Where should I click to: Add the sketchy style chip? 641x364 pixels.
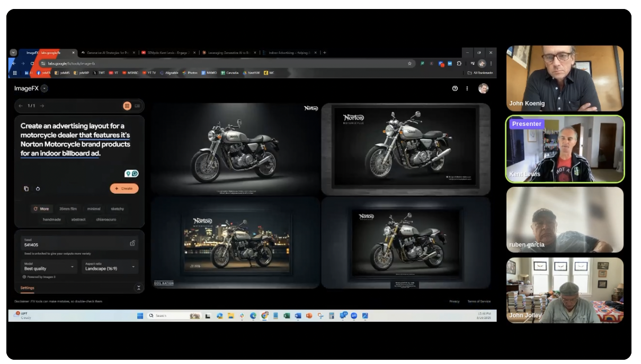tap(118, 209)
